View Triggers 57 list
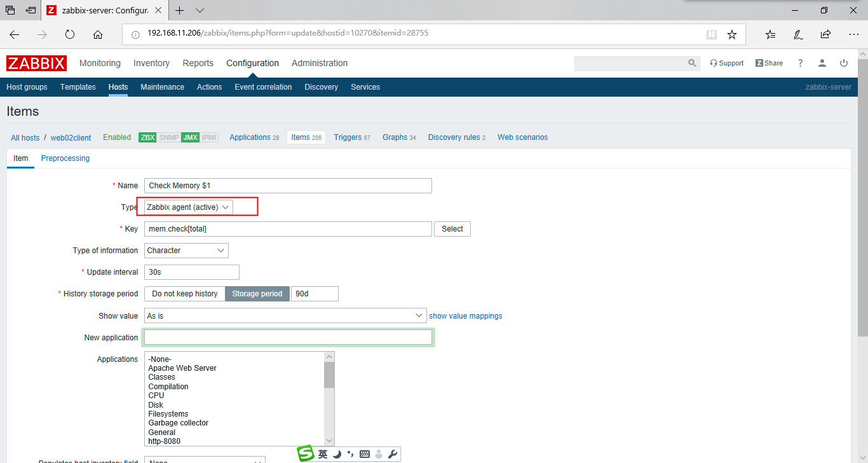Image resolution: width=868 pixels, height=463 pixels. coord(352,137)
